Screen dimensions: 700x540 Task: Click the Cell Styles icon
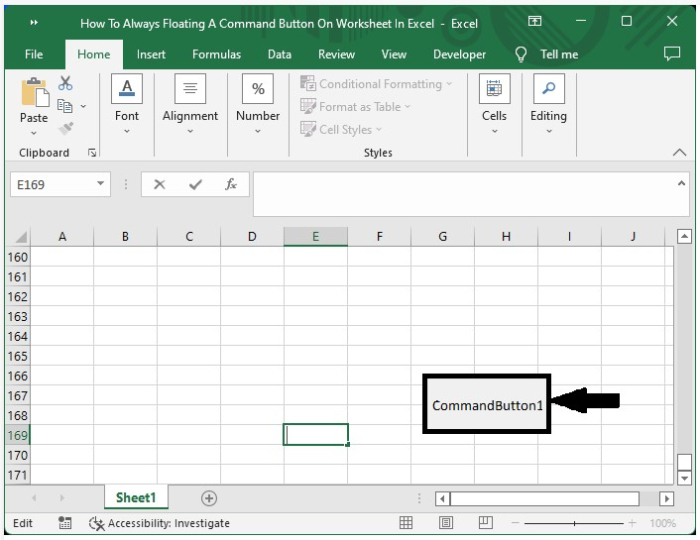tap(308, 129)
